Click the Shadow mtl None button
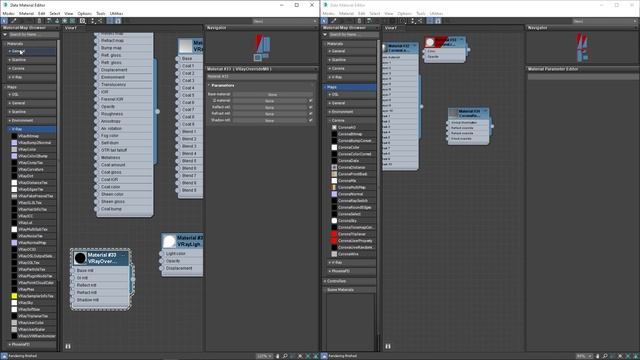The image size is (640, 360). point(269,120)
